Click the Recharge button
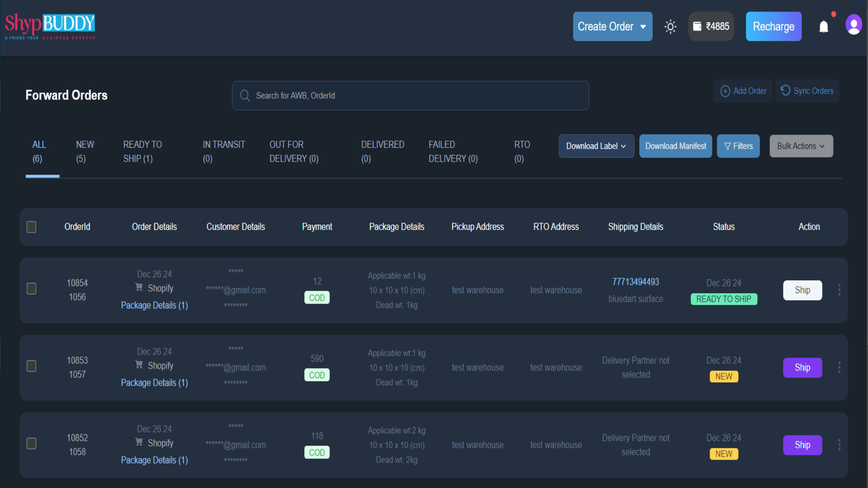The height and width of the screenshot is (488, 868). 774,26
